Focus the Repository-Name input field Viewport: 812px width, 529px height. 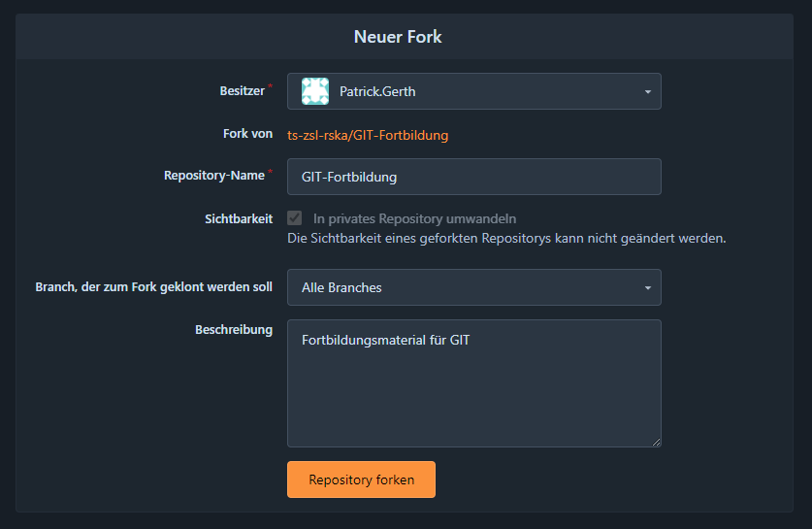(473, 177)
